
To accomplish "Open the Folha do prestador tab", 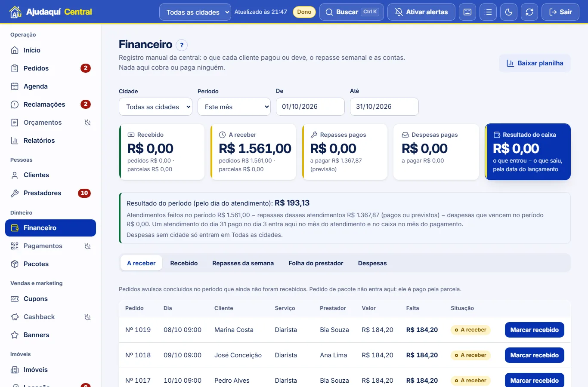I will point(316,263).
